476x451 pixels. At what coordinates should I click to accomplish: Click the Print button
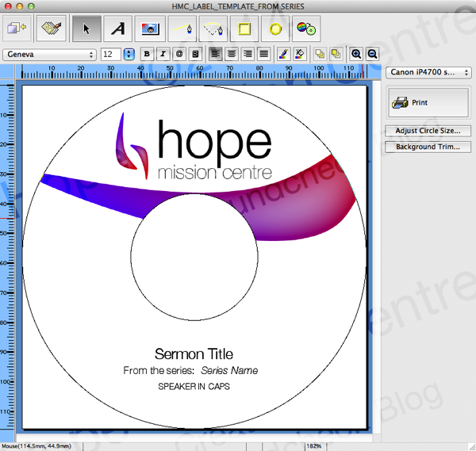pyautogui.click(x=428, y=103)
